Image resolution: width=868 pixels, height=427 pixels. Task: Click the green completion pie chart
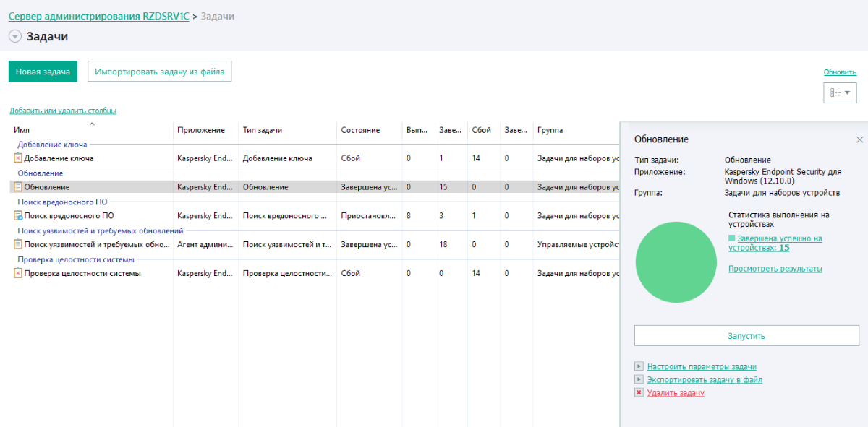click(x=676, y=262)
